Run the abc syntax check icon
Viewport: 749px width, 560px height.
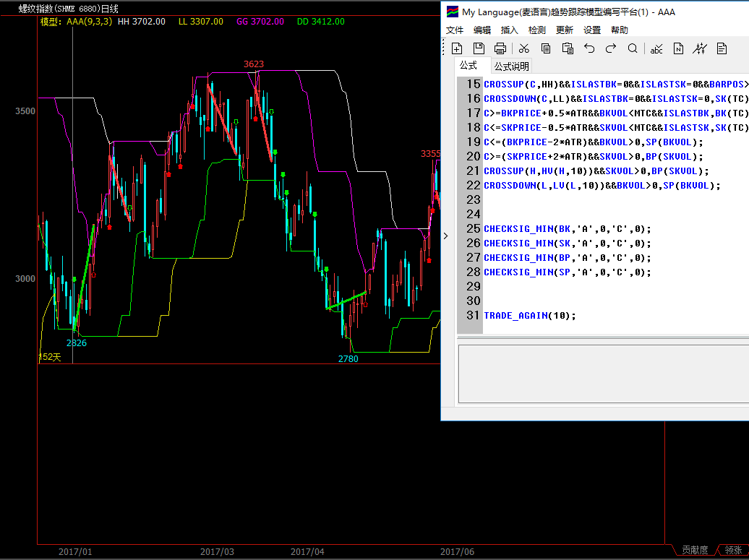click(x=656, y=48)
